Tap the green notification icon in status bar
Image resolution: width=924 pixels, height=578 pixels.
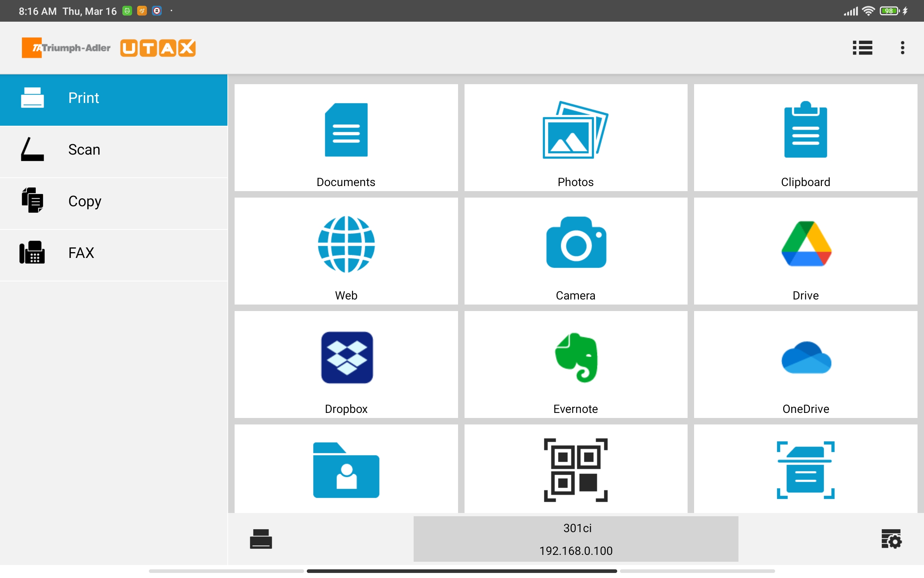pos(127,11)
